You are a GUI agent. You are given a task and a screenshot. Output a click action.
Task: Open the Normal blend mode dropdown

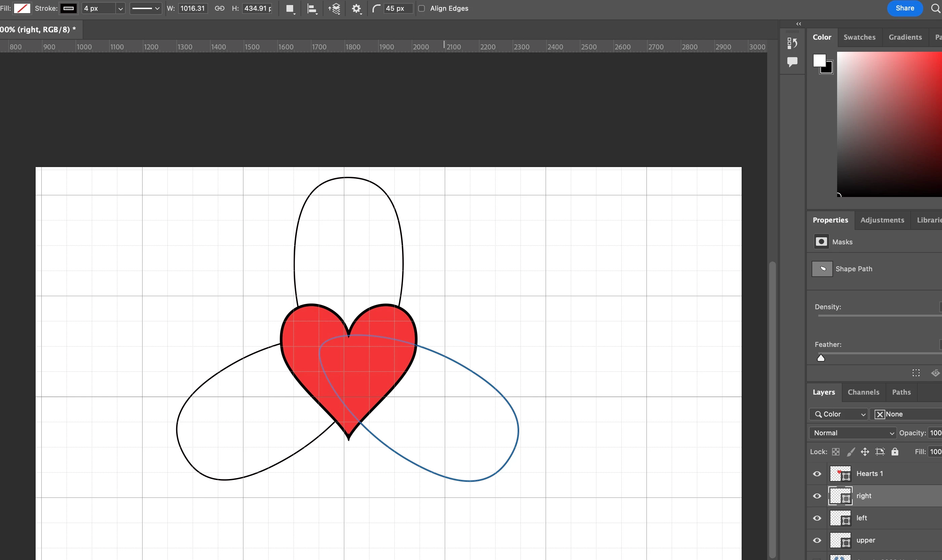click(852, 433)
